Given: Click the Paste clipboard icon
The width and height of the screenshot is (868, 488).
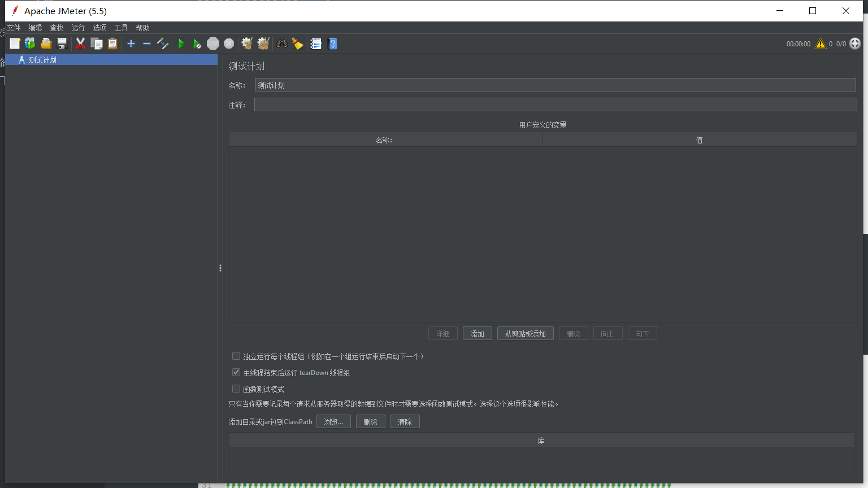Looking at the screenshot, I should pos(112,43).
